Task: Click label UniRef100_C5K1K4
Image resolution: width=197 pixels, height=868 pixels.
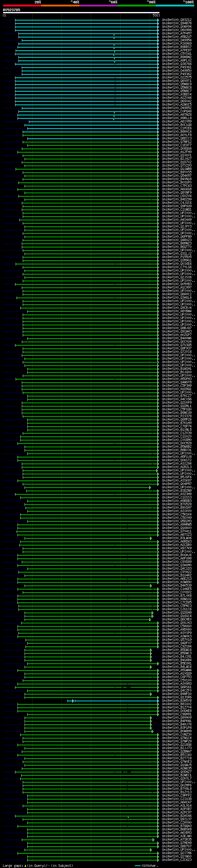Action: pyautogui.click(x=177, y=514)
